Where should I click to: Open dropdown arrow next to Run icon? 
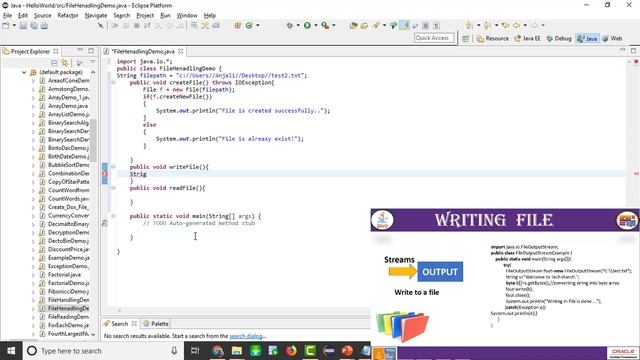[x=316, y=25]
